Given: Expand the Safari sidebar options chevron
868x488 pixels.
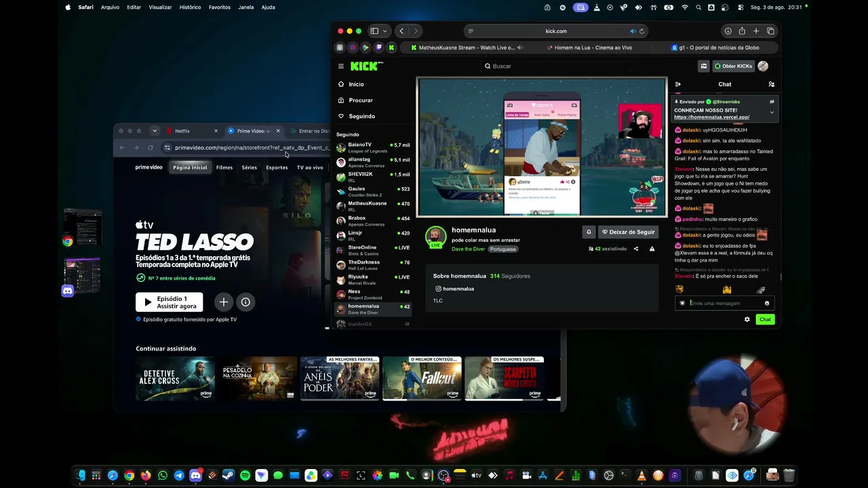Looking at the screenshot, I should (384, 31).
